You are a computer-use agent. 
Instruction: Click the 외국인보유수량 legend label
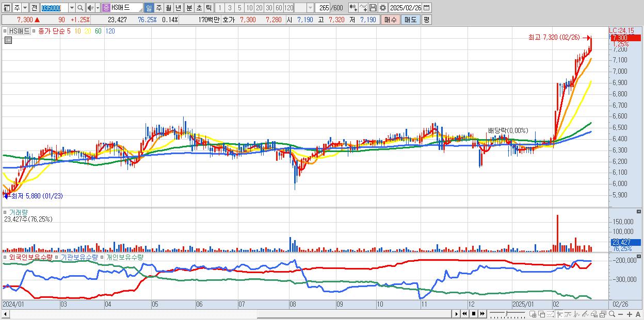(x=31, y=257)
